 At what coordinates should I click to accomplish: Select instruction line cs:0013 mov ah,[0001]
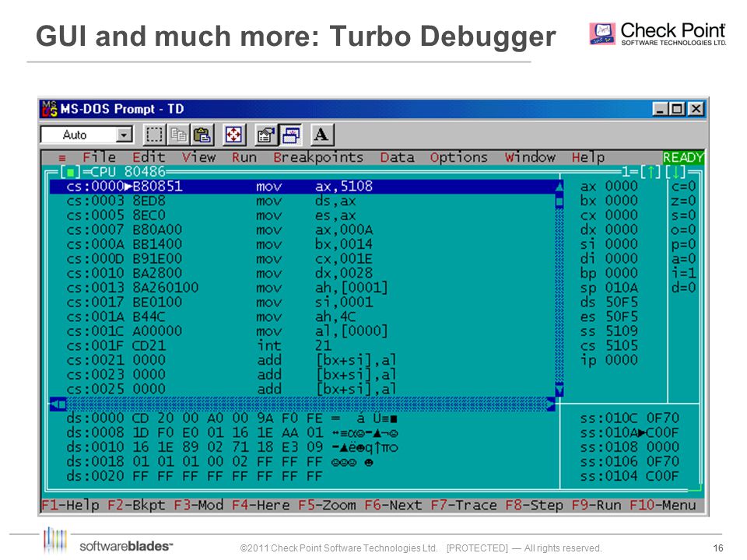point(303,288)
